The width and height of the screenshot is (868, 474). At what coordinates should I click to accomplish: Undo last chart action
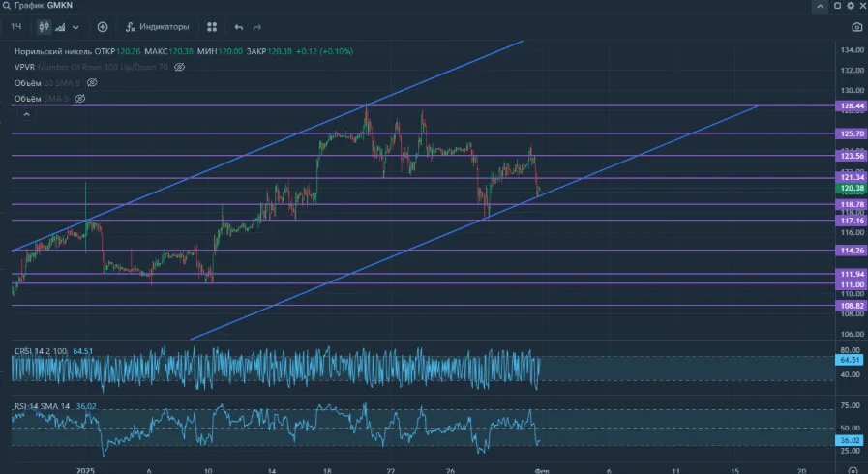(239, 27)
